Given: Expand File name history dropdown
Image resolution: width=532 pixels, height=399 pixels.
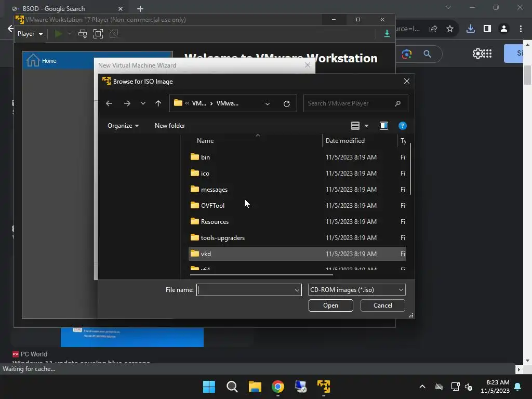Looking at the screenshot, I should (297, 290).
